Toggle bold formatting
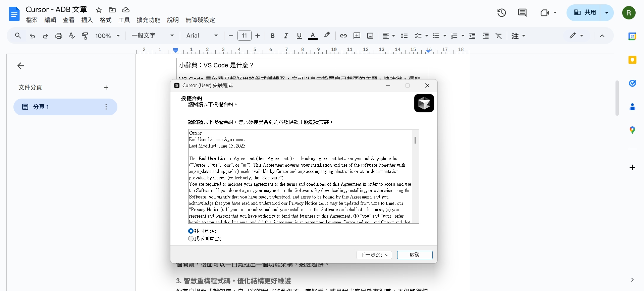Screen dimensions: 644x291 pos(273,36)
